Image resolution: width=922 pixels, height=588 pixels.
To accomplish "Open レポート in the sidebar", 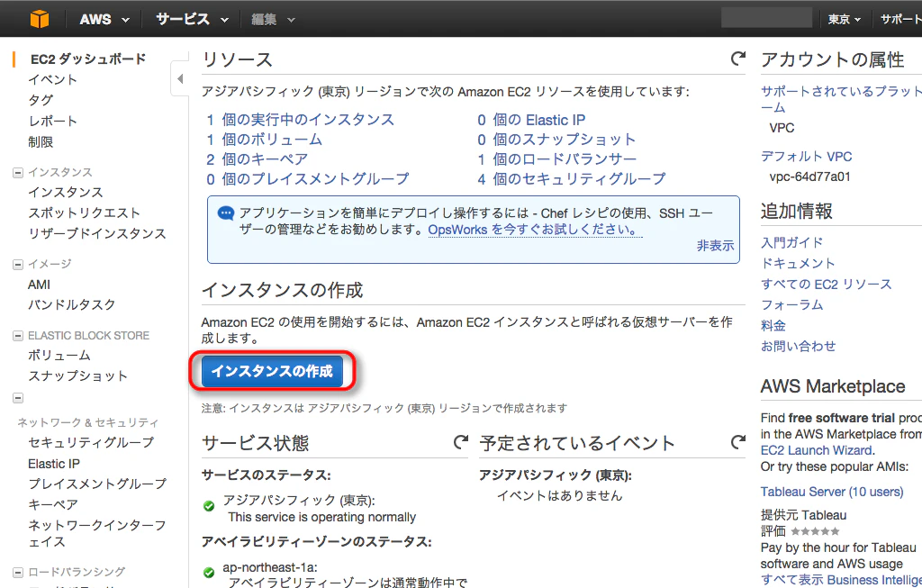I will click(x=53, y=122).
